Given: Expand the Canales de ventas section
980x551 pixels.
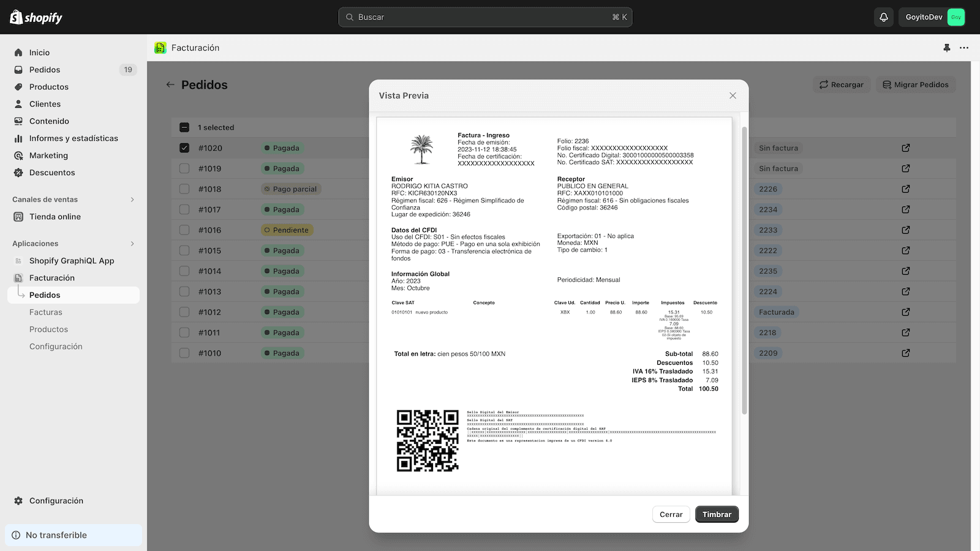Looking at the screenshot, I should point(132,200).
